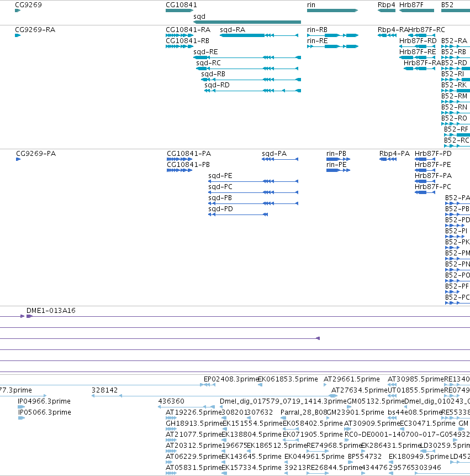The width and height of the screenshot is (470, 476).
Task: Click the AT27634.5prime EST label
Action: [360, 390]
